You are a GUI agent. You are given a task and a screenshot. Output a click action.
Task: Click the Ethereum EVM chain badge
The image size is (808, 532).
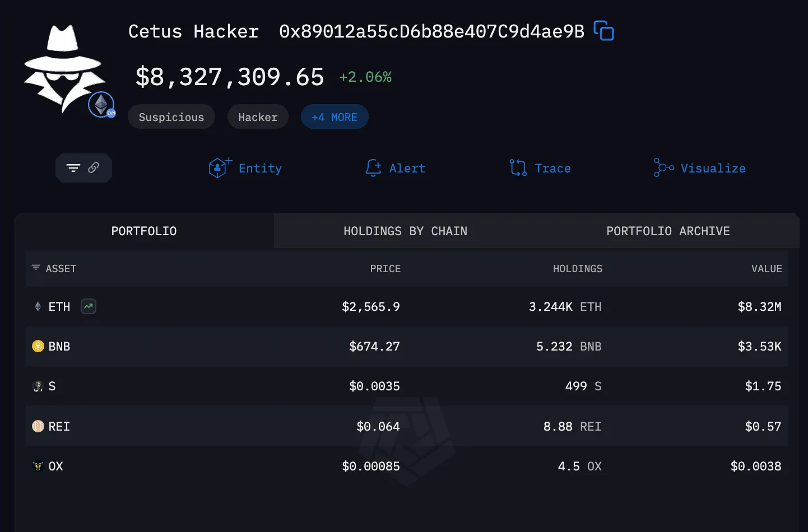pyautogui.click(x=102, y=105)
